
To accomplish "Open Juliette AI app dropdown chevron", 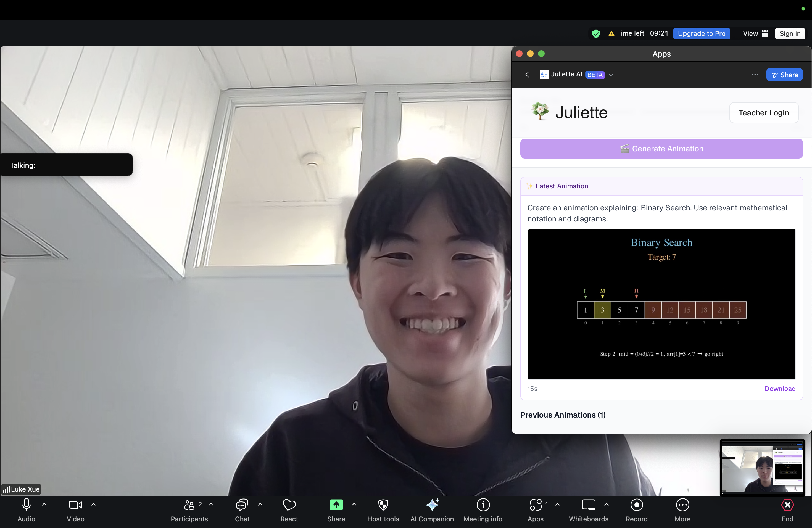I will [x=611, y=75].
